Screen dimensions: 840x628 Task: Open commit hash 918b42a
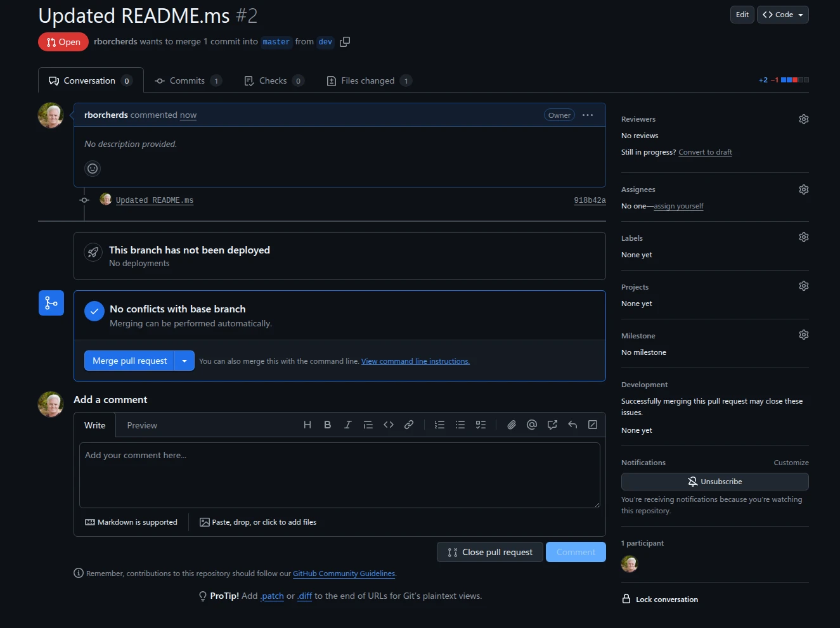(590, 200)
